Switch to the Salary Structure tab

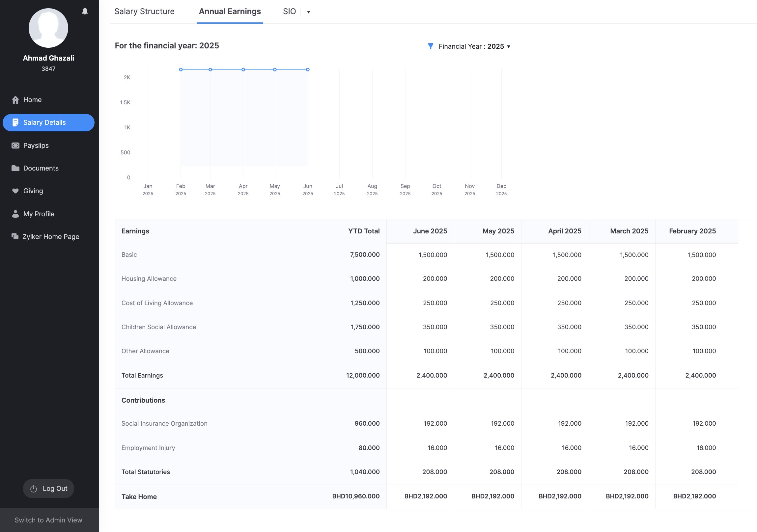144,12
